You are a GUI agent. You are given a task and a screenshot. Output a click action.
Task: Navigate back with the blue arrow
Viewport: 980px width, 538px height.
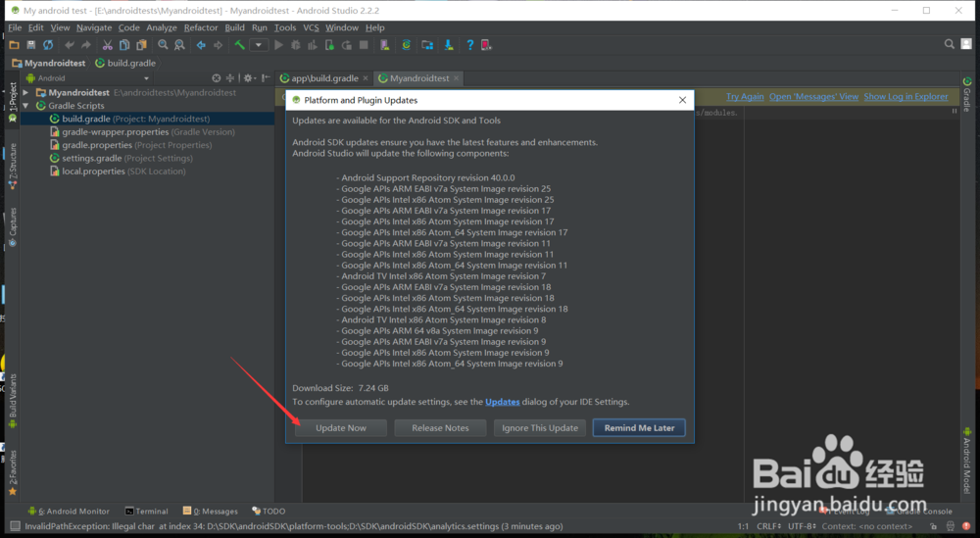tap(201, 45)
